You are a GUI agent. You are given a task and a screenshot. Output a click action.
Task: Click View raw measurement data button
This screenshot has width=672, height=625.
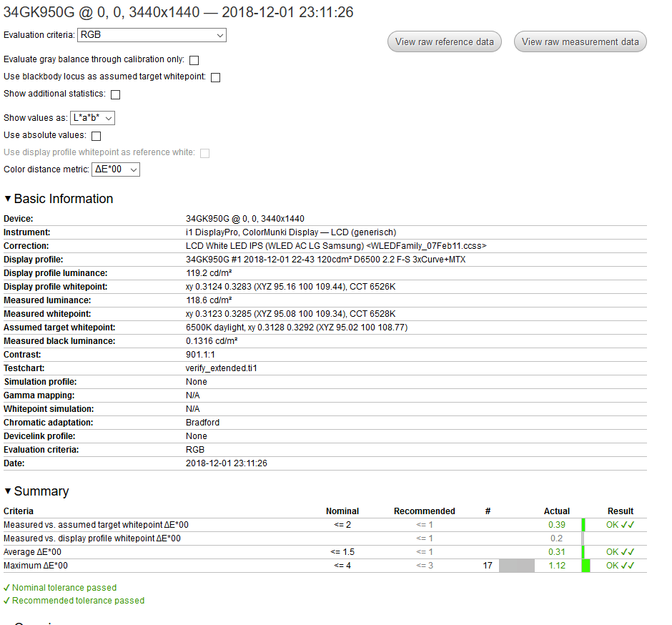coord(580,41)
